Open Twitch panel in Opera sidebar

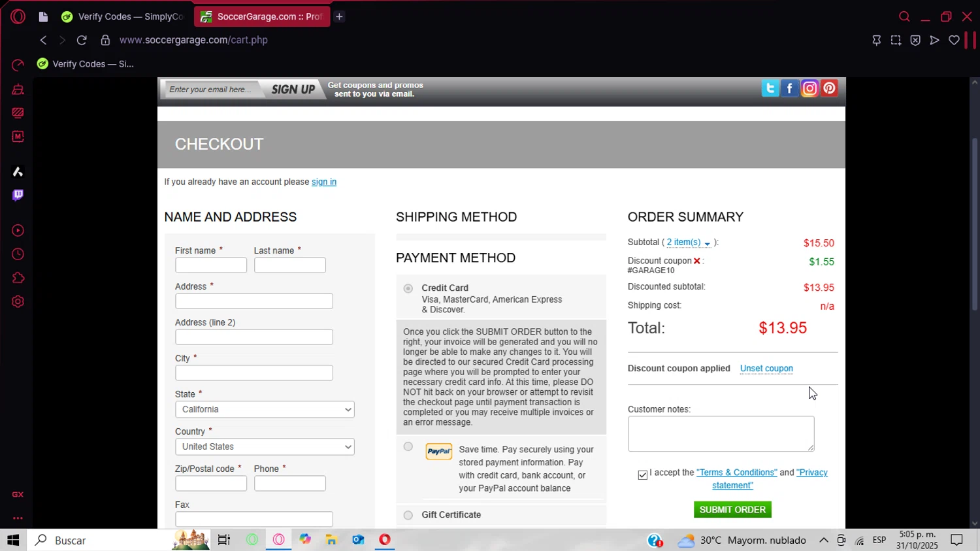click(18, 195)
